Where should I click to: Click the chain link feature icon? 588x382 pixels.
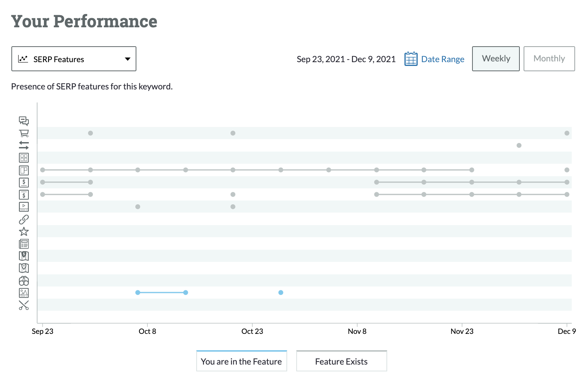tap(23, 219)
